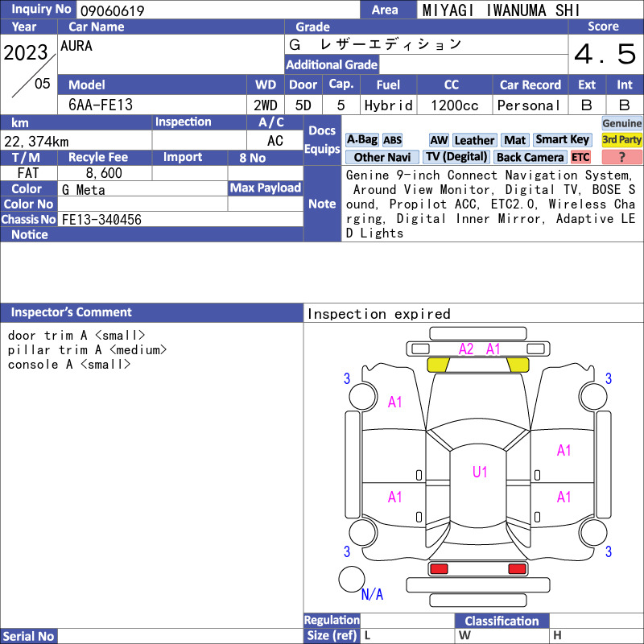The height and width of the screenshot is (644, 644).
Task: Click the Other Navi badge
Action: 382,157
